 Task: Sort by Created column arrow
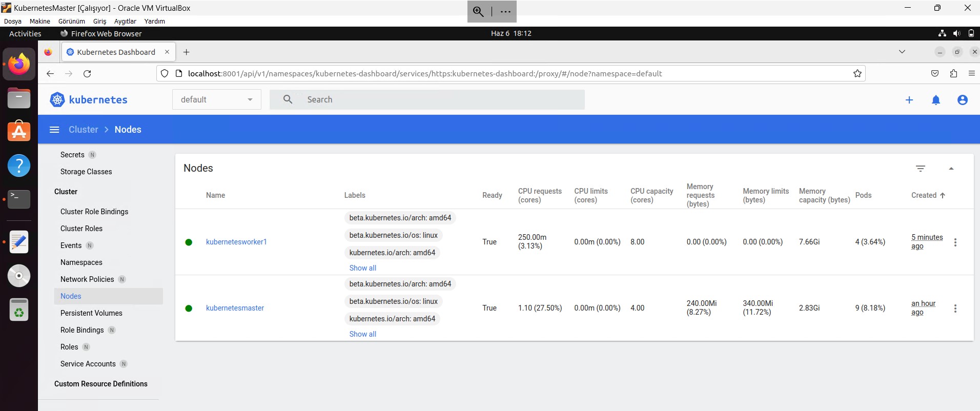pyautogui.click(x=943, y=195)
